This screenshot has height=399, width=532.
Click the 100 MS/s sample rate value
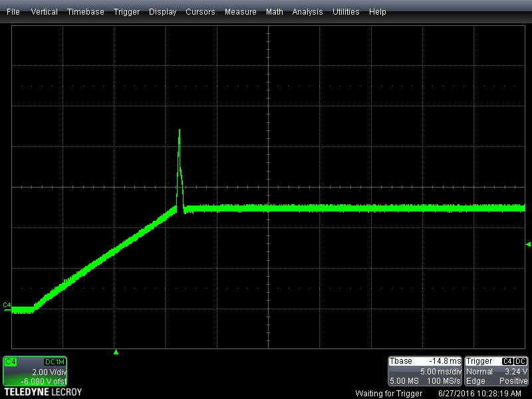[444, 381]
